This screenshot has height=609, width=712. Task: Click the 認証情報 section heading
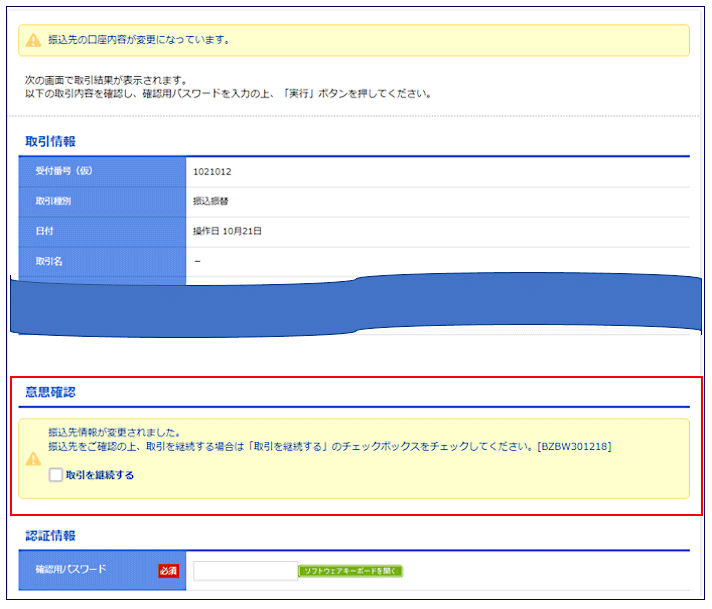click(x=50, y=535)
